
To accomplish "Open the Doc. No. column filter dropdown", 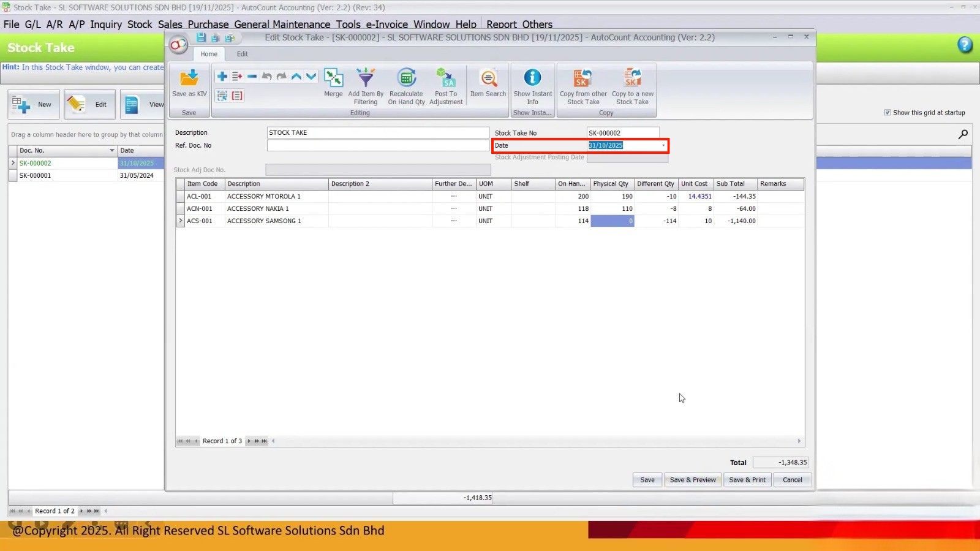I will pyautogui.click(x=112, y=151).
